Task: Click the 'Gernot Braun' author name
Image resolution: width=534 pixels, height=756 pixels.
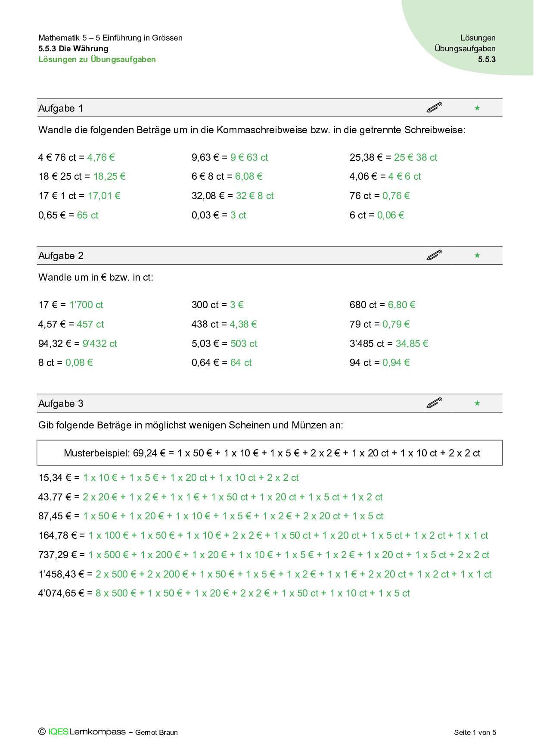Action: point(156,732)
